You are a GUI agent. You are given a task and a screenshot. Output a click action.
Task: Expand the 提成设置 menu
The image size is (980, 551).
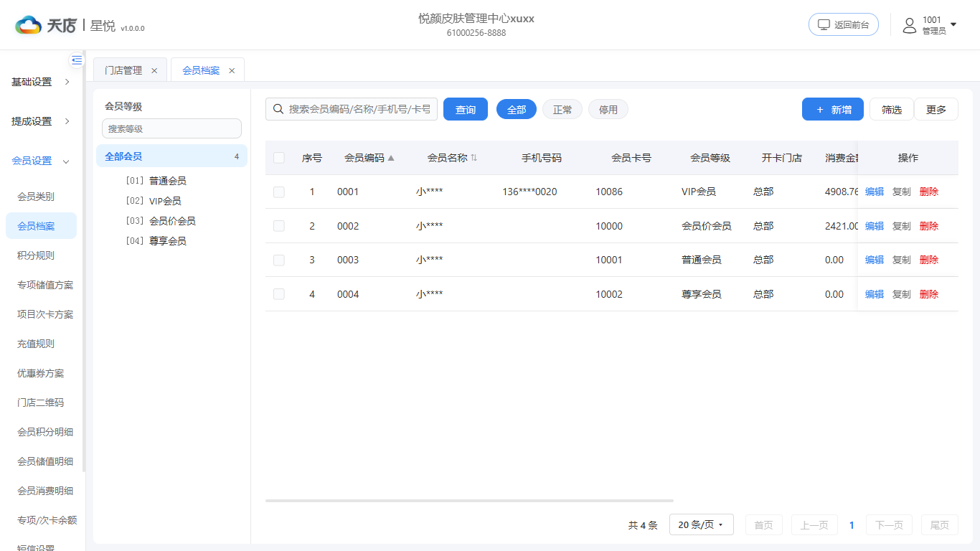41,121
